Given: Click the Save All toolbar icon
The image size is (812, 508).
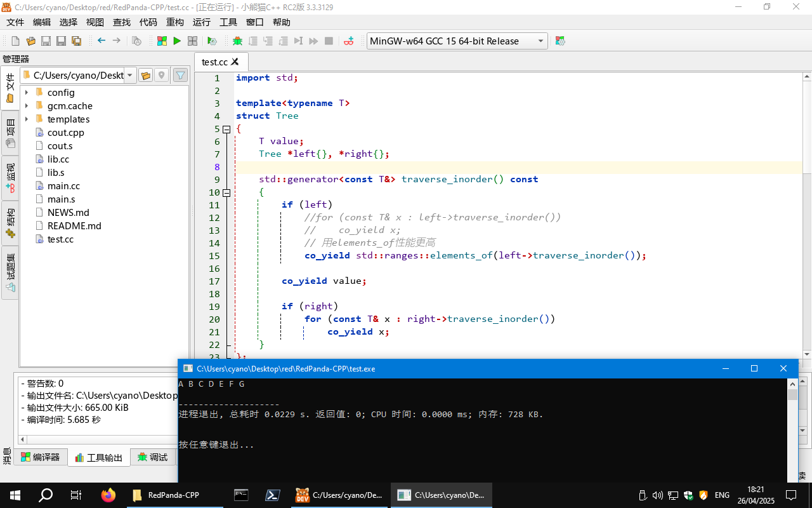Looking at the screenshot, I should (76, 41).
